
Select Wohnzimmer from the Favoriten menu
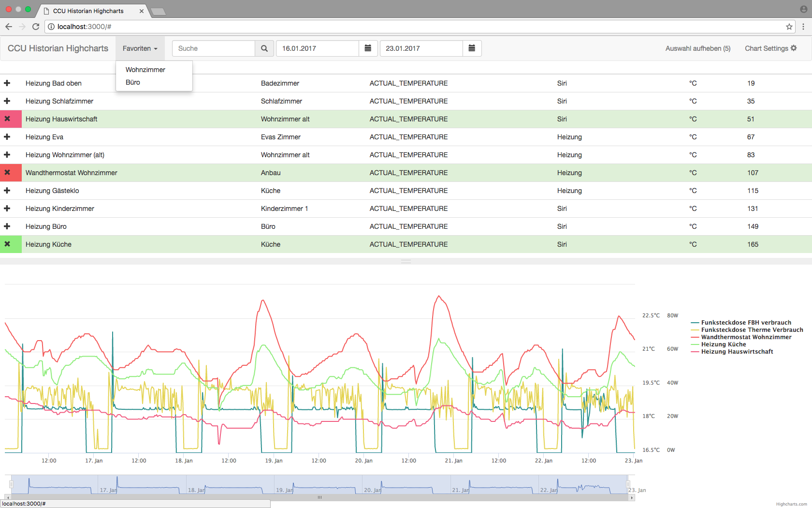[x=145, y=69]
